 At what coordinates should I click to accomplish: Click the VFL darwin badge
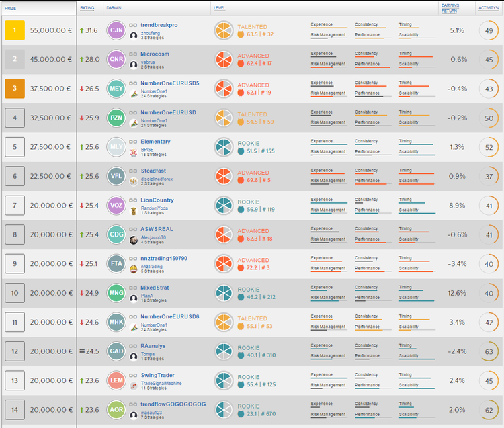coord(116,177)
